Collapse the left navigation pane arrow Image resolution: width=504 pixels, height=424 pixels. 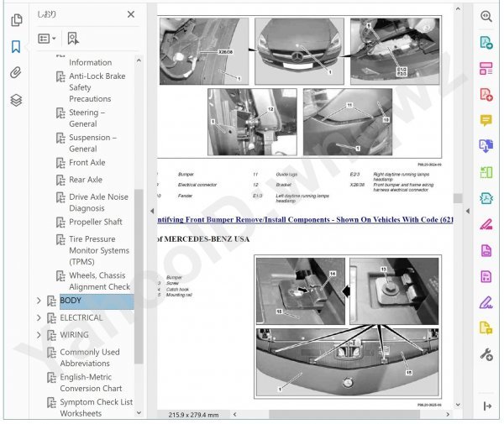click(152, 211)
